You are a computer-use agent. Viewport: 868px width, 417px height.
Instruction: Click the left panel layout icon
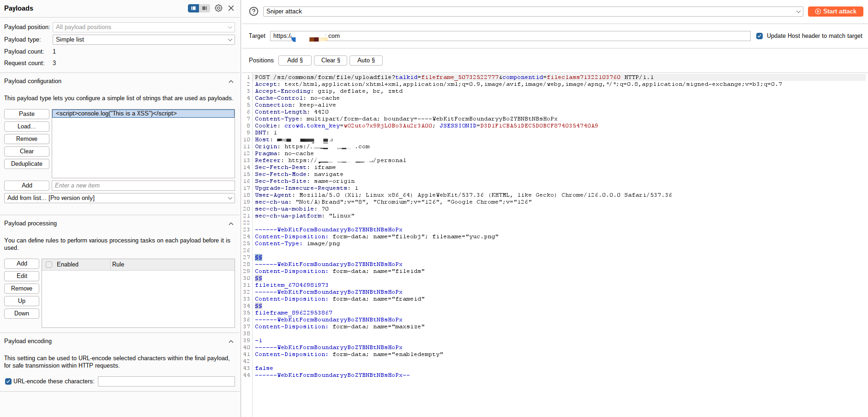(193, 8)
